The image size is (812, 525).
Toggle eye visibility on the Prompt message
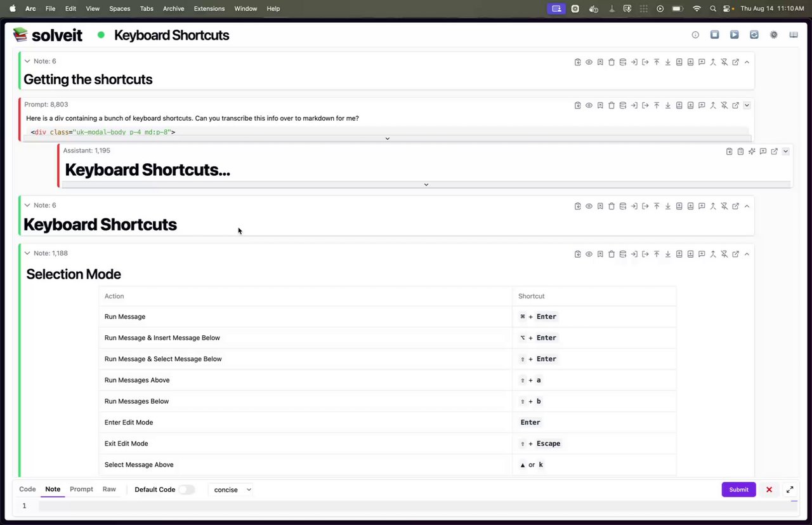(x=589, y=105)
